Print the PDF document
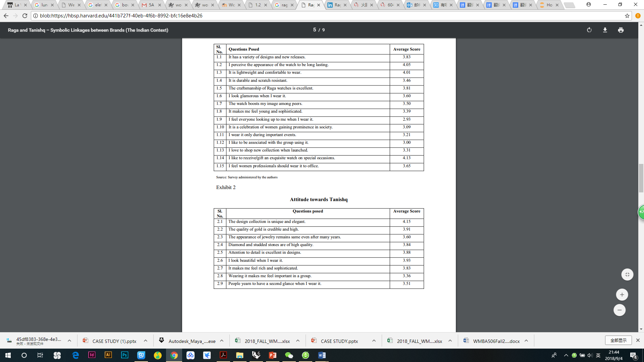Image resolution: width=644 pixels, height=362 pixels. 621,30
